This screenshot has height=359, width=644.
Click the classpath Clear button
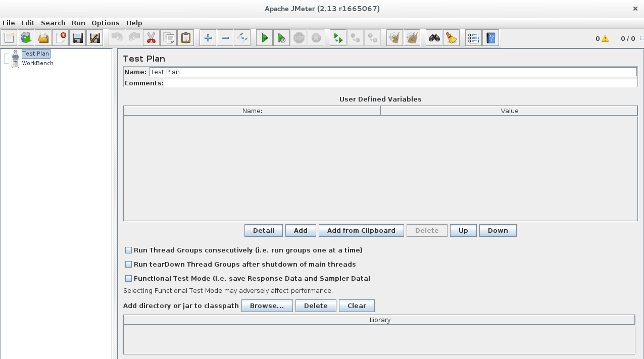coord(357,305)
